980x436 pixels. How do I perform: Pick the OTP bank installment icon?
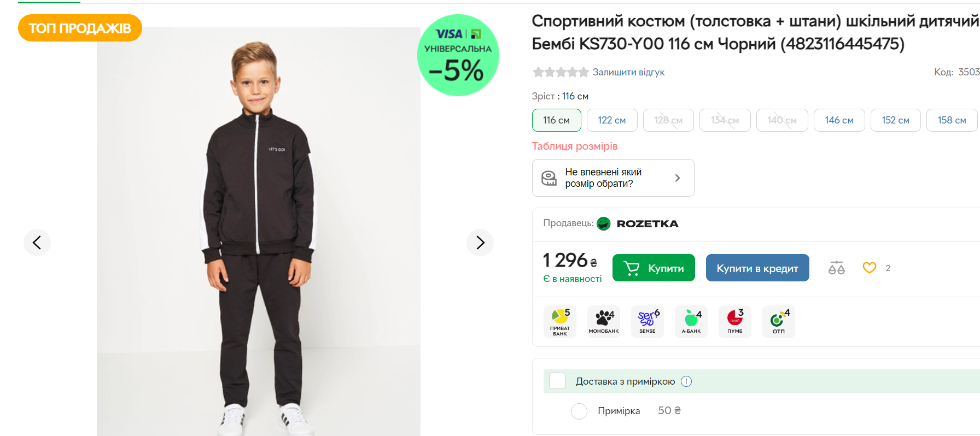[778, 322]
